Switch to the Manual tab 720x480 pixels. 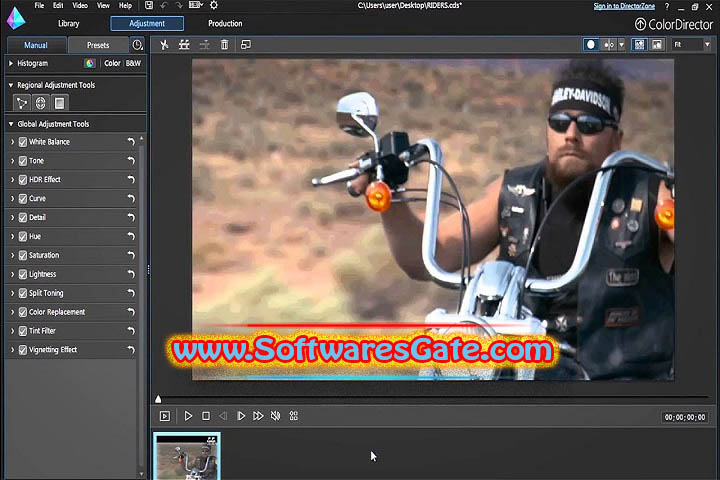click(36, 45)
